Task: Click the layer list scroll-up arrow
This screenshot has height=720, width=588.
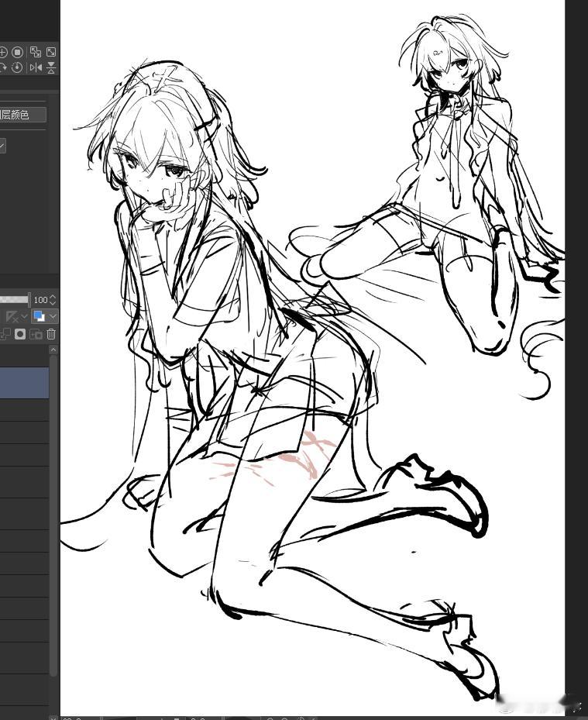Action: 53,350
